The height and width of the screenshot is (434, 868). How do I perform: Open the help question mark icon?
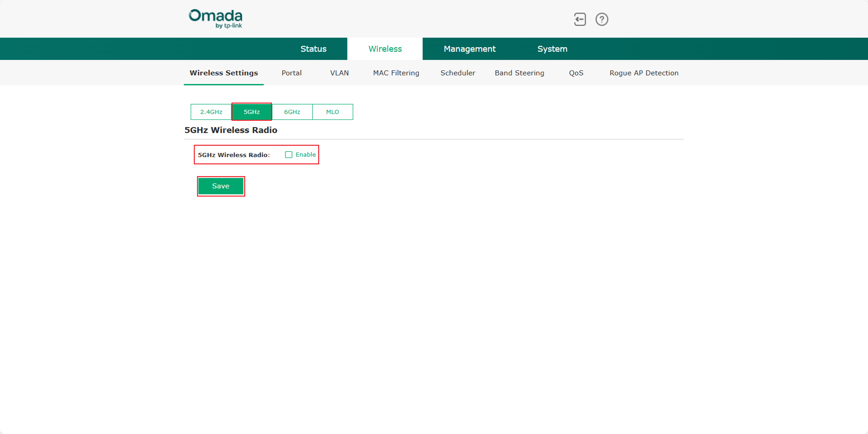(602, 19)
